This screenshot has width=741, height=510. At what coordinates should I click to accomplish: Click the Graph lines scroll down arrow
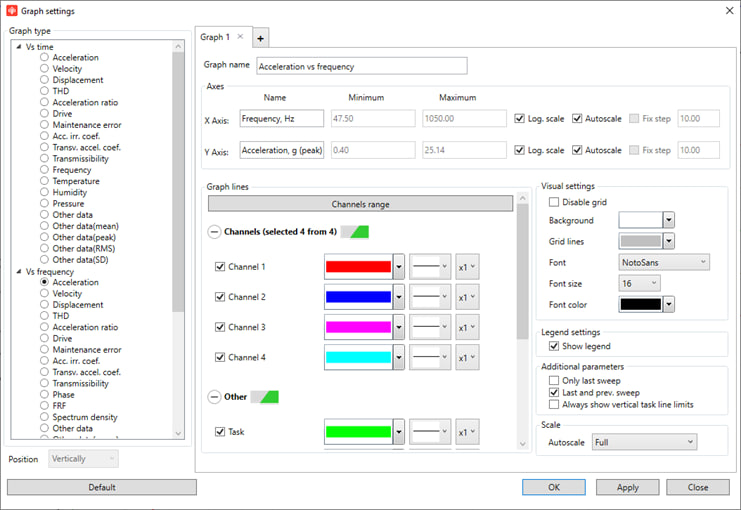[522, 444]
